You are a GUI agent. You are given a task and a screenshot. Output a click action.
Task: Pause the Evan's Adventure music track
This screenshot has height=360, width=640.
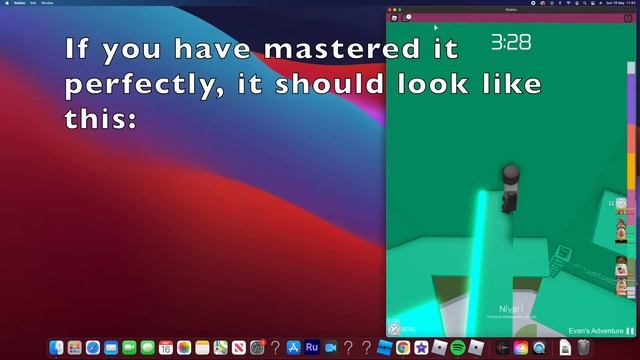coord(630,331)
